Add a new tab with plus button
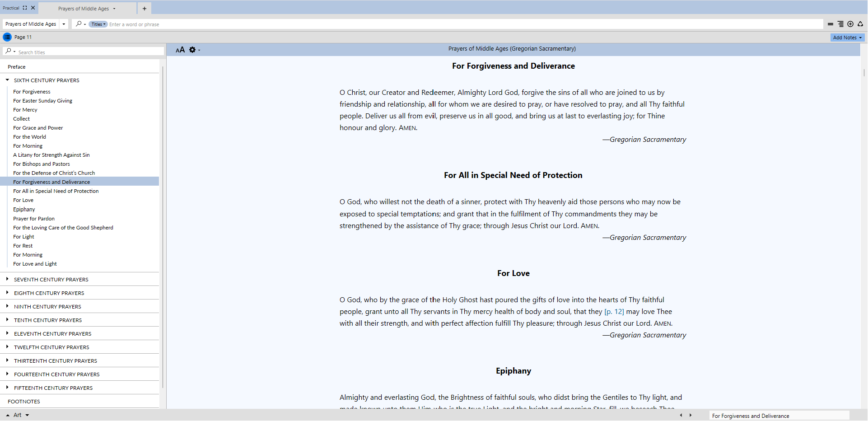Screen dimensions: 868x421 pos(144,9)
